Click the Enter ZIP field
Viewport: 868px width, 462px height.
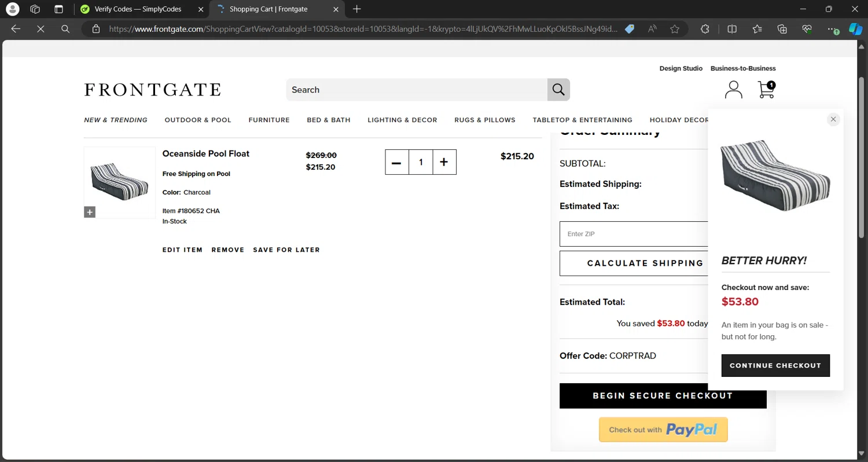(634, 234)
